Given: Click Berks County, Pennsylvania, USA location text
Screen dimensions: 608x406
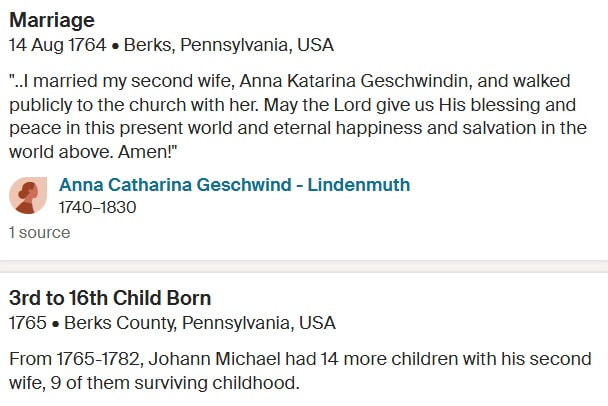Looking at the screenshot, I should point(200,323).
